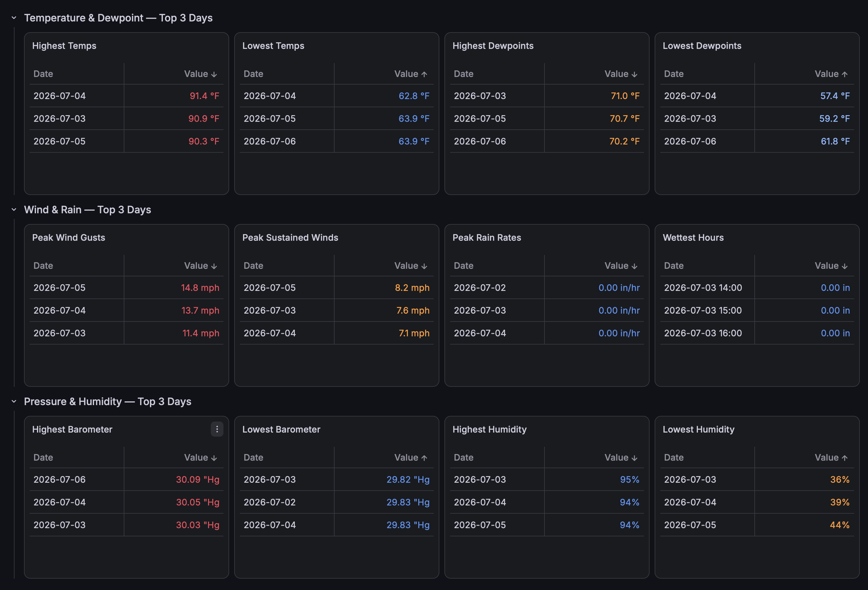Open the Highest Temps panel title
This screenshot has width=868, height=590.
pyautogui.click(x=64, y=45)
